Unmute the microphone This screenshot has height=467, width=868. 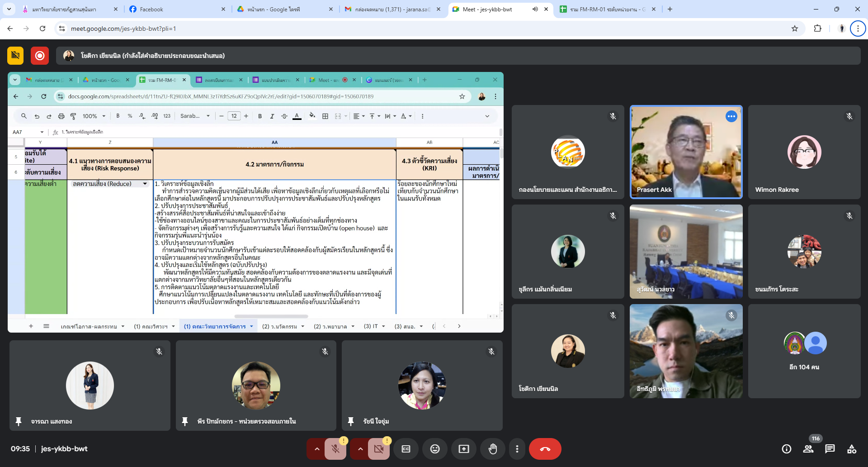click(335, 449)
